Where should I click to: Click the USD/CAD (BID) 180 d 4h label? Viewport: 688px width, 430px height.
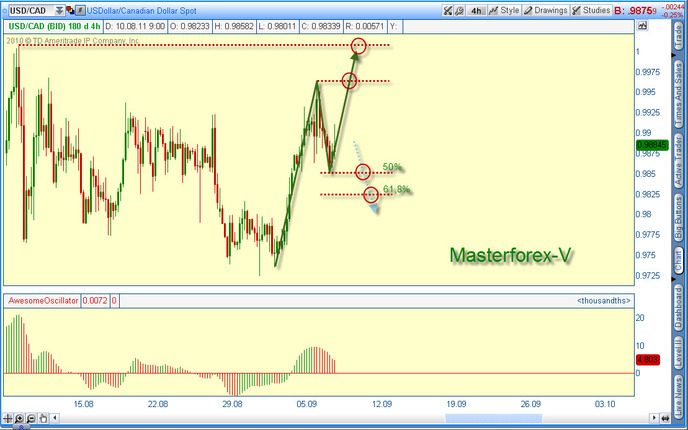[x=54, y=26]
